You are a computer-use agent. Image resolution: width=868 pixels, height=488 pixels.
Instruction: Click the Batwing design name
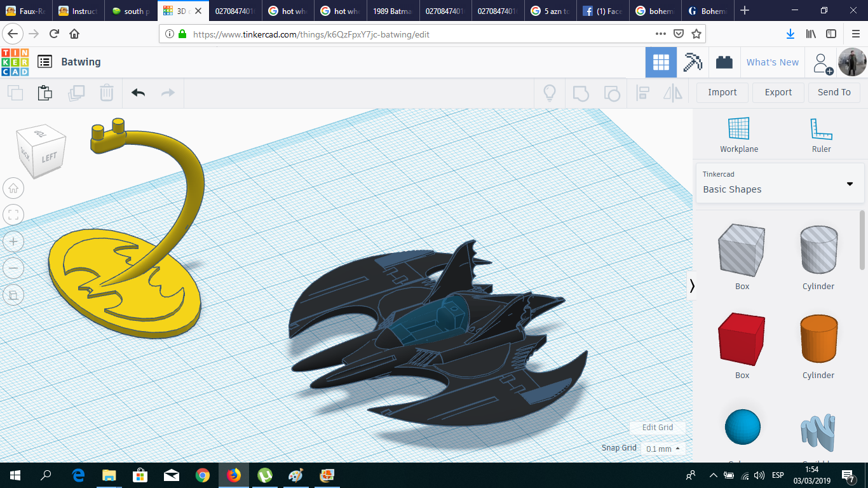(x=81, y=62)
